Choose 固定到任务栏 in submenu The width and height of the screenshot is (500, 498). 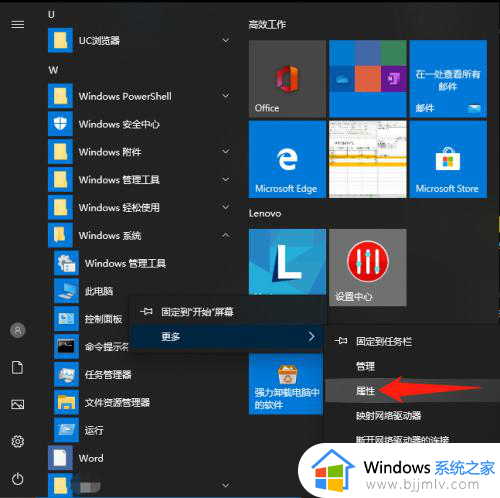413,341
